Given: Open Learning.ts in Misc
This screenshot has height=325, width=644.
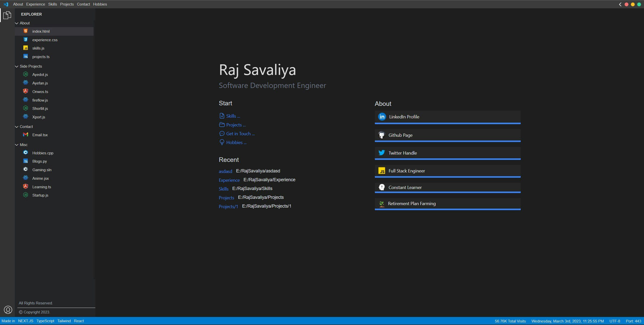Looking at the screenshot, I should point(42,187).
